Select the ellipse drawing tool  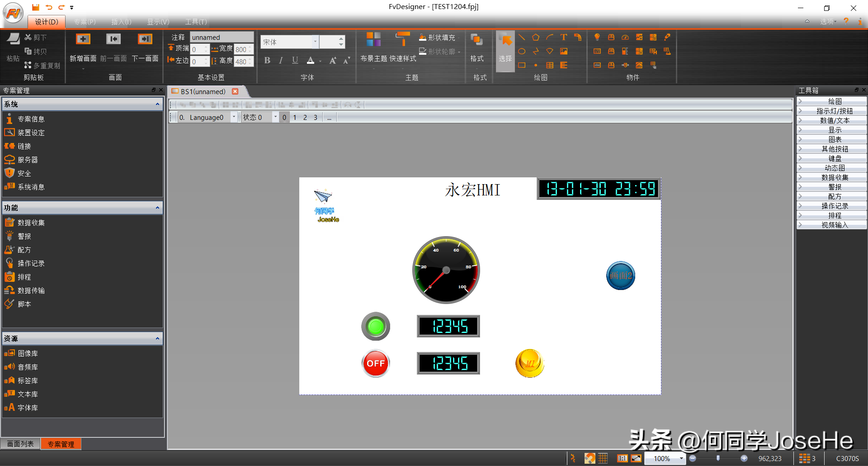click(x=522, y=52)
